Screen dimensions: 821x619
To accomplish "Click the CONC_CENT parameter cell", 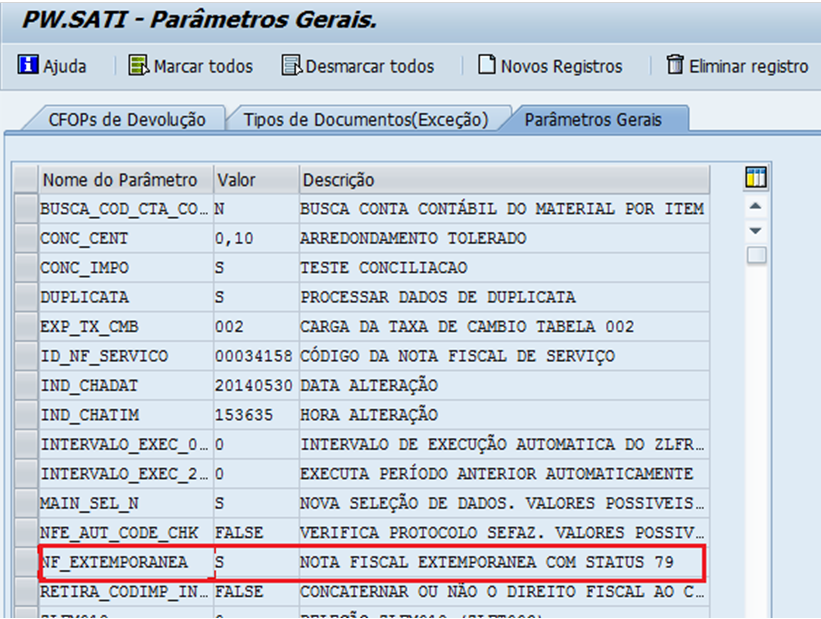I will point(126,238).
